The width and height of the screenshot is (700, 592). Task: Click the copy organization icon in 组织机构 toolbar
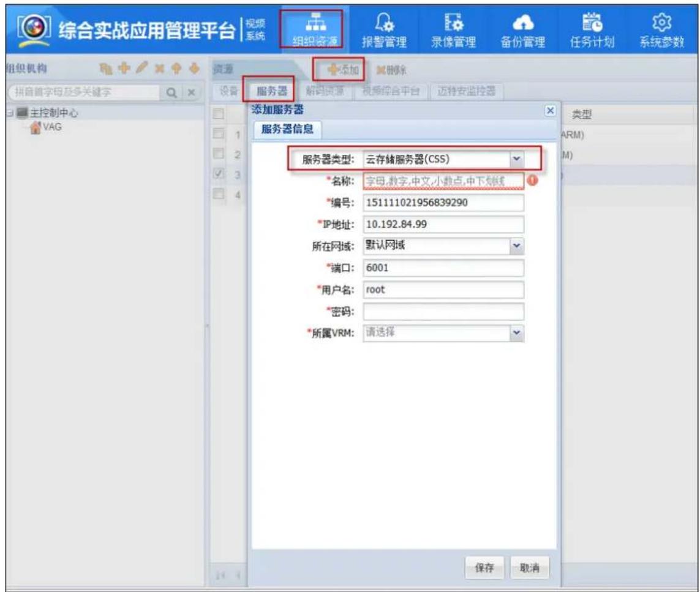(x=106, y=68)
